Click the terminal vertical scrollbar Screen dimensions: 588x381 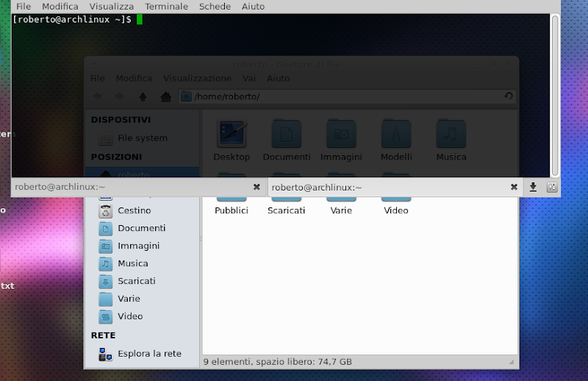tap(555, 96)
